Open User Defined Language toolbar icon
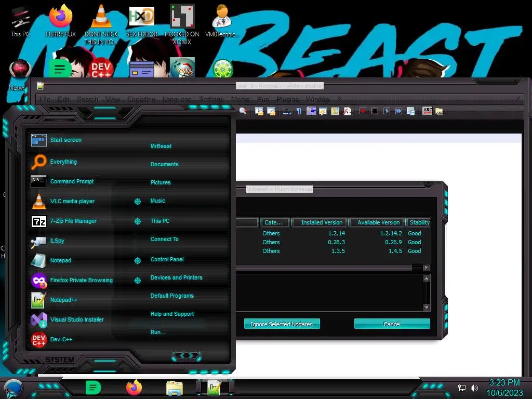 (323, 111)
